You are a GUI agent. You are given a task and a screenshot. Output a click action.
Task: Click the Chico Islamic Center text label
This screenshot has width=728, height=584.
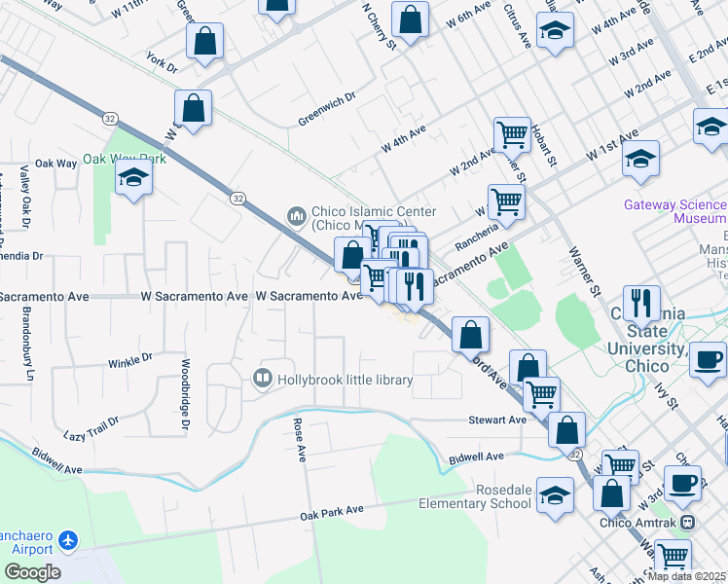pos(374,218)
